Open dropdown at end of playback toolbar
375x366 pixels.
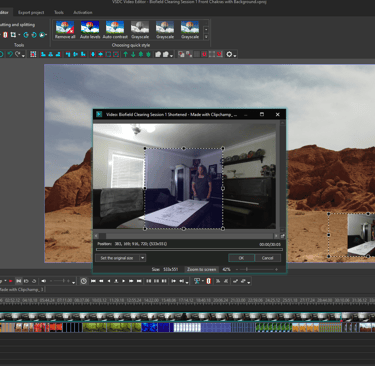[x=249, y=282]
